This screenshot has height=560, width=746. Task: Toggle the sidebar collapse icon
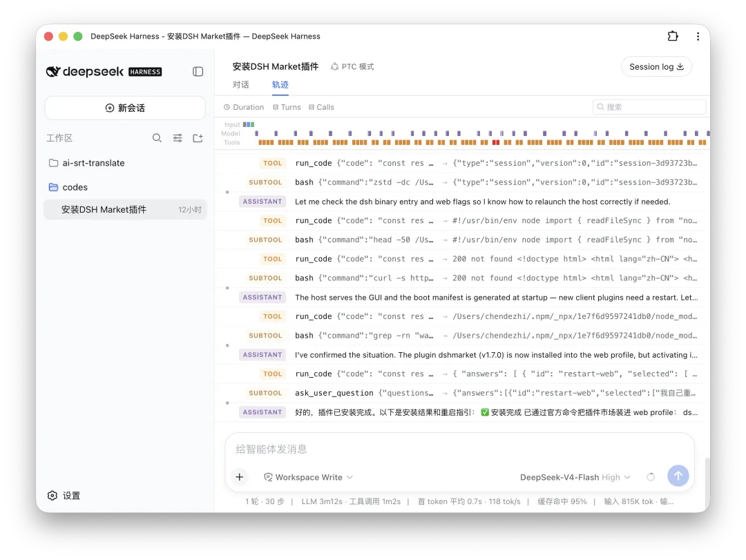(198, 71)
